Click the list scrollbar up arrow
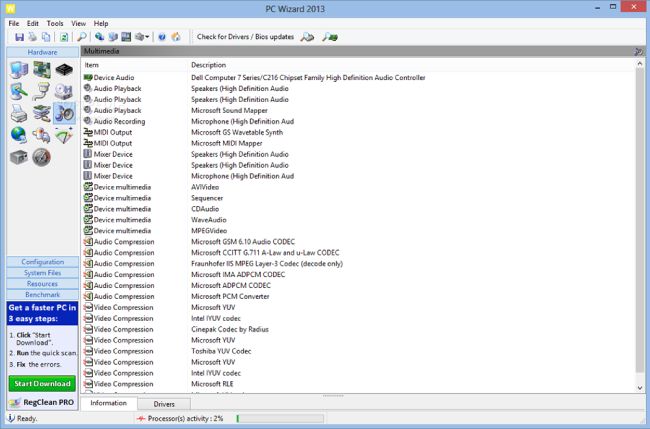This screenshot has height=429, width=650. 640,64
